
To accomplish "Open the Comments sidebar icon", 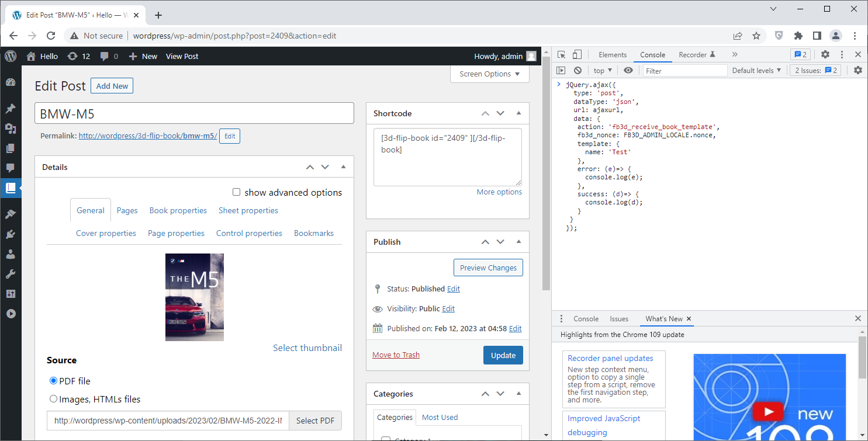I will tap(11, 168).
